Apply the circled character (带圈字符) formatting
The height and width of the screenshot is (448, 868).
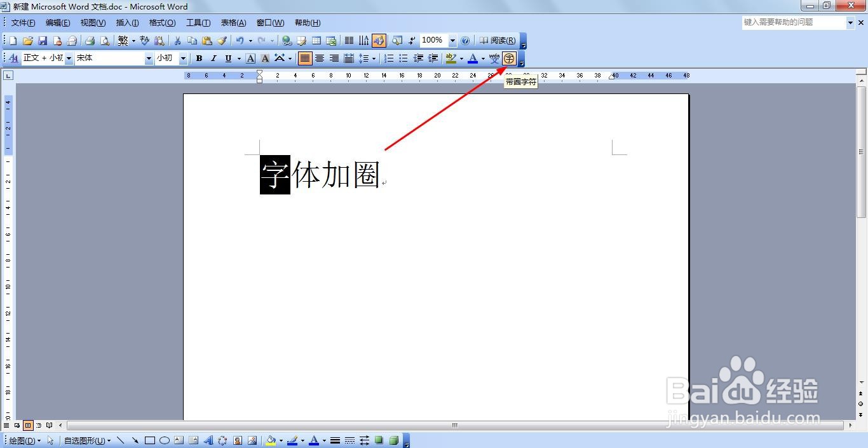508,58
